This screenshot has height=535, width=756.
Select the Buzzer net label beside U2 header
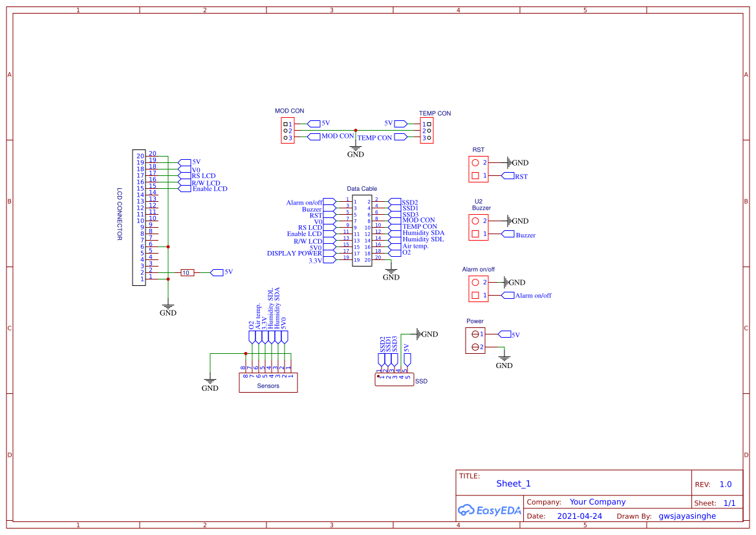point(526,235)
